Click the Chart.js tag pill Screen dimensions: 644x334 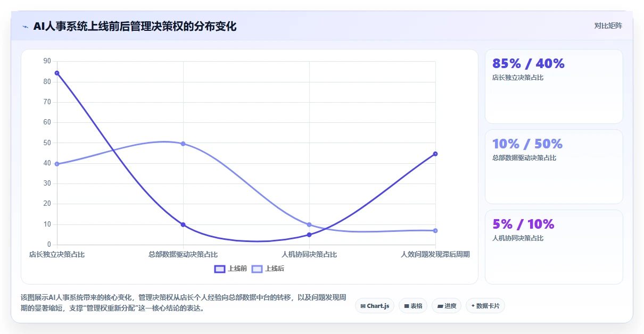(375, 306)
